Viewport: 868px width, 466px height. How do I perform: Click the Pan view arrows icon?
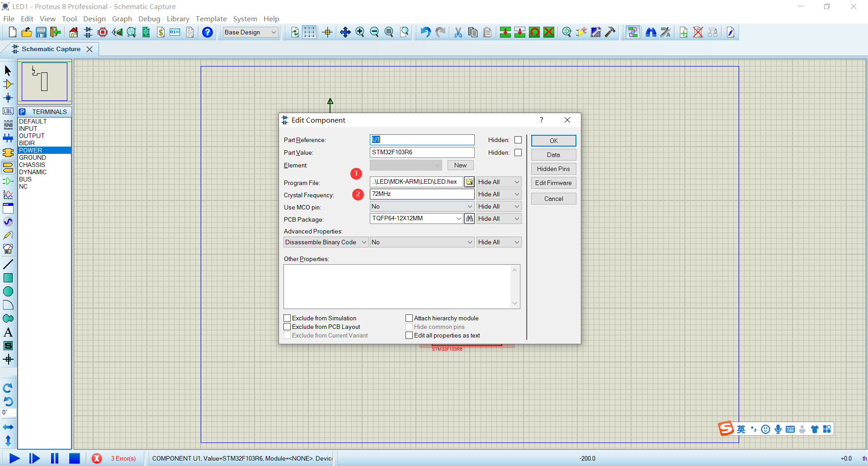click(345, 32)
